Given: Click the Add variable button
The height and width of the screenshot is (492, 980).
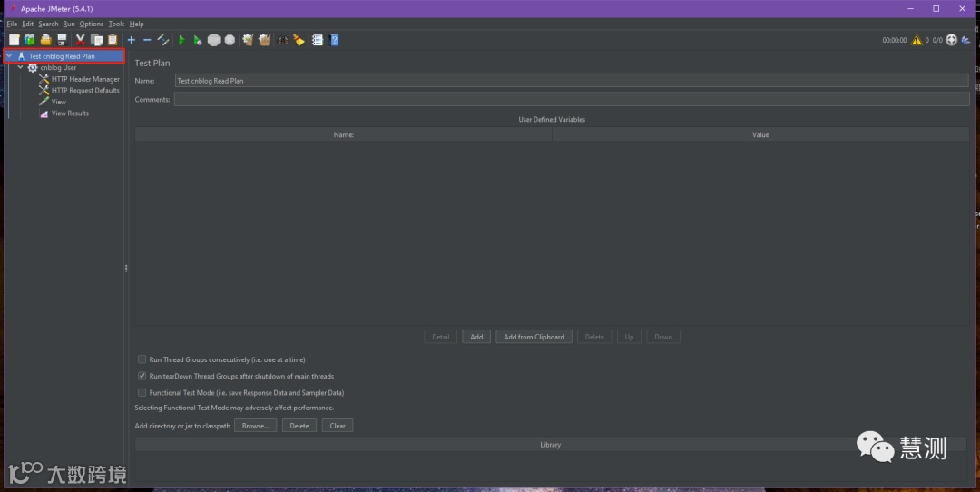Looking at the screenshot, I should pos(476,337).
